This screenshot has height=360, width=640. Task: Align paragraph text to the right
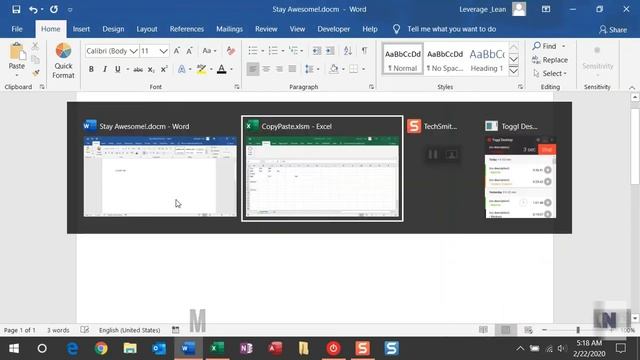click(x=279, y=69)
